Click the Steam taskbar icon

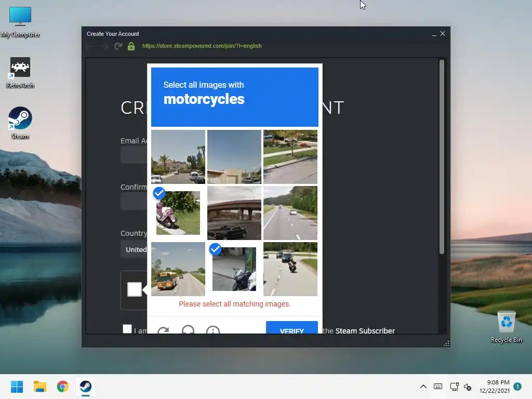click(86, 387)
